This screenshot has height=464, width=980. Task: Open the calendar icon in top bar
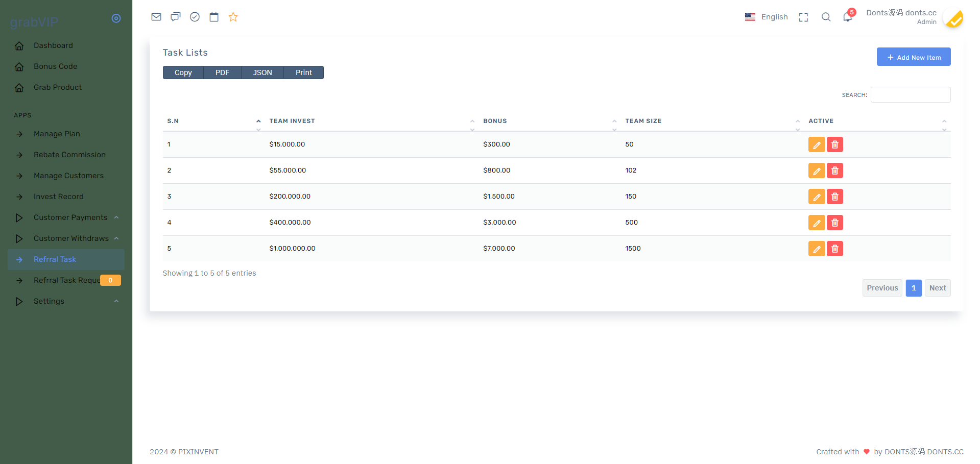tap(214, 17)
